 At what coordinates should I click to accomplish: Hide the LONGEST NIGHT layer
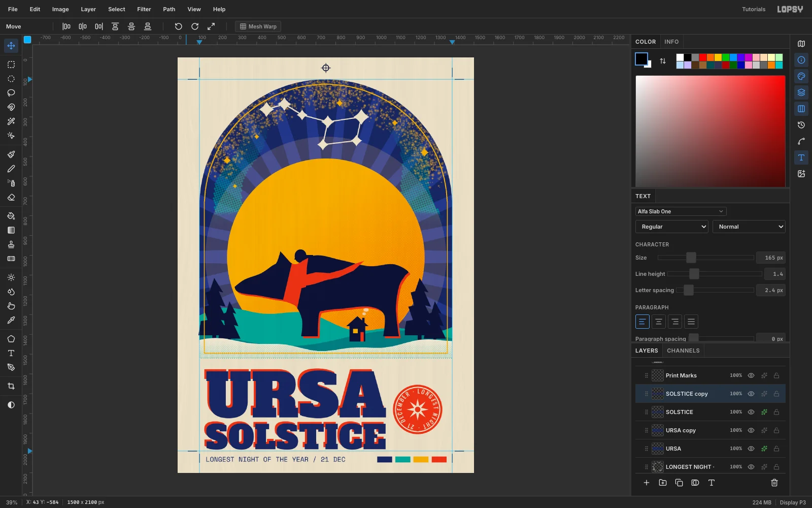tap(751, 467)
